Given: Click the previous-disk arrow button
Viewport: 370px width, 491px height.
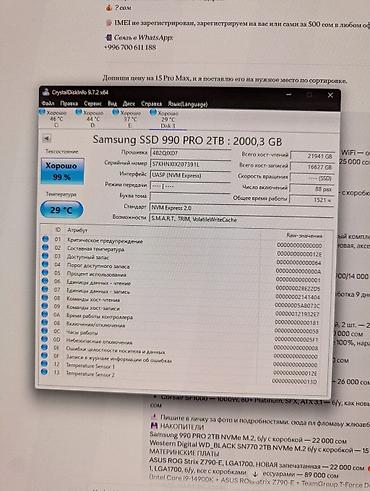Looking at the screenshot, I should [x=47, y=138].
